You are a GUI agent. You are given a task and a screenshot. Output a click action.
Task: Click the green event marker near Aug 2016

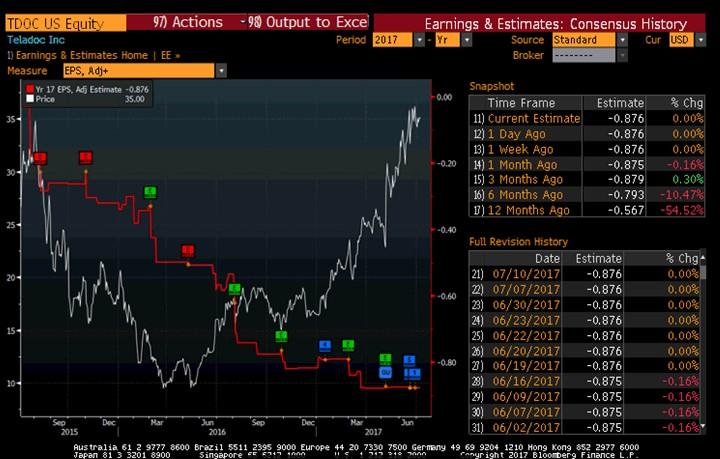(x=235, y=289)
